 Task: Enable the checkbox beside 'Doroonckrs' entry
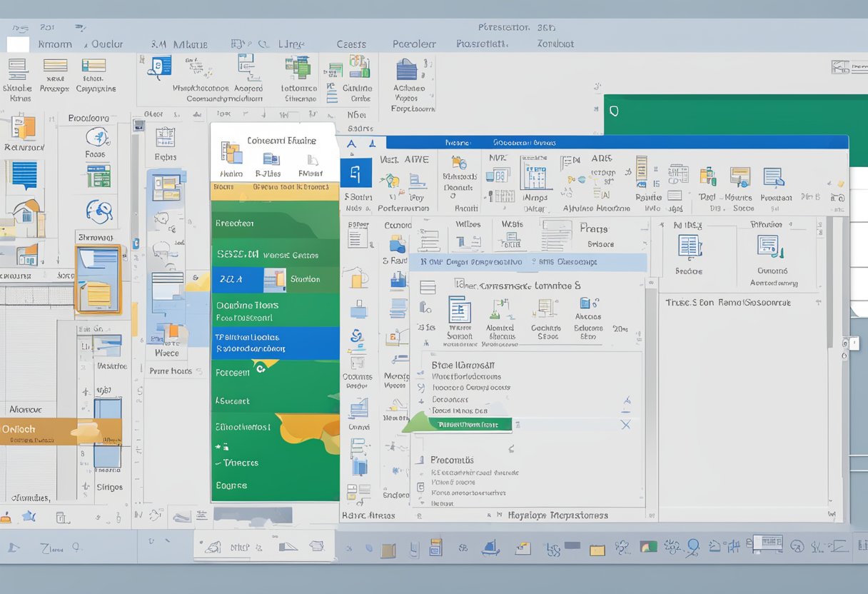(423, 398)
